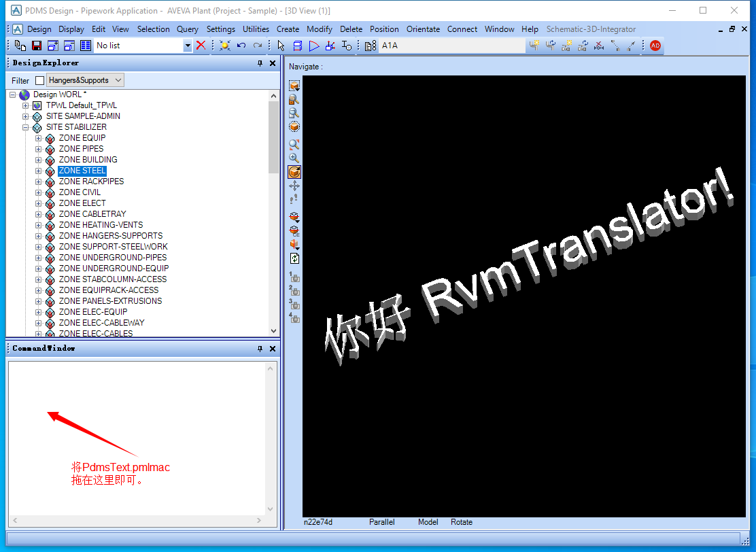
Task: Click the Pan four-arrow icon
Action: [294, 186]
